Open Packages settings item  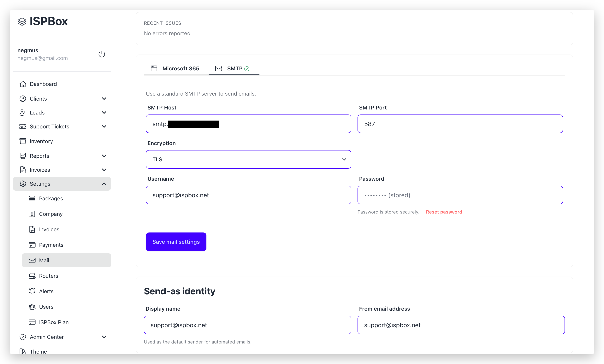pyautogui.click(x=51, y=198)
